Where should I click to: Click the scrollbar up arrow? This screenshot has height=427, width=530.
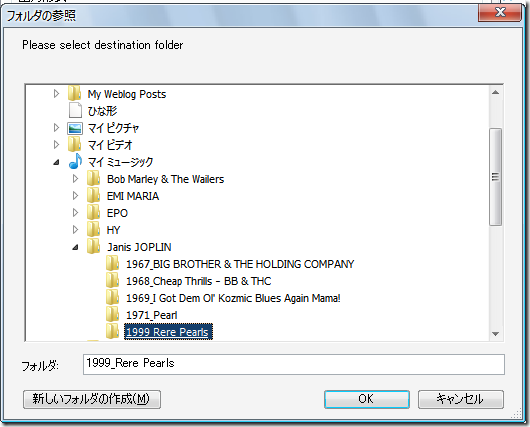(496, 92)
